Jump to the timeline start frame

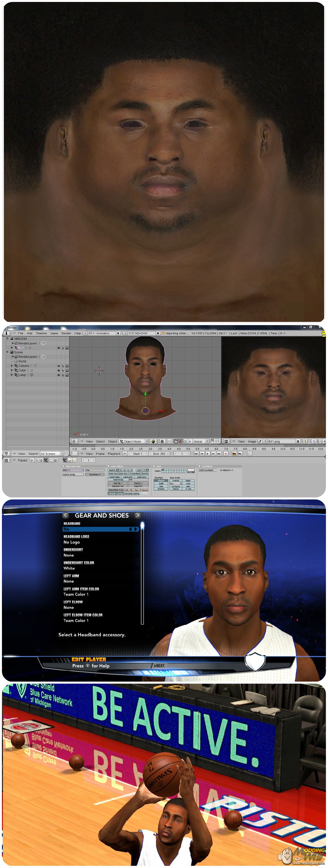coord(196,454)
